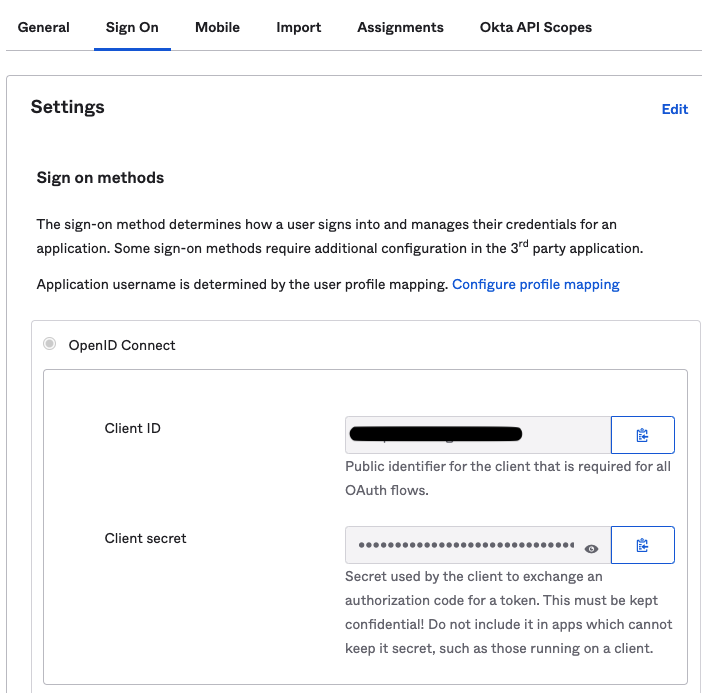
Task: Click the redacted Client ID field
Action: point(478,435)
